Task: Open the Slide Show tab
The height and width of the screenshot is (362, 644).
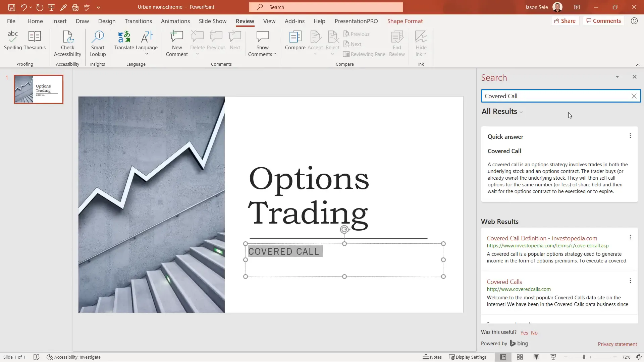Action: 213,21
